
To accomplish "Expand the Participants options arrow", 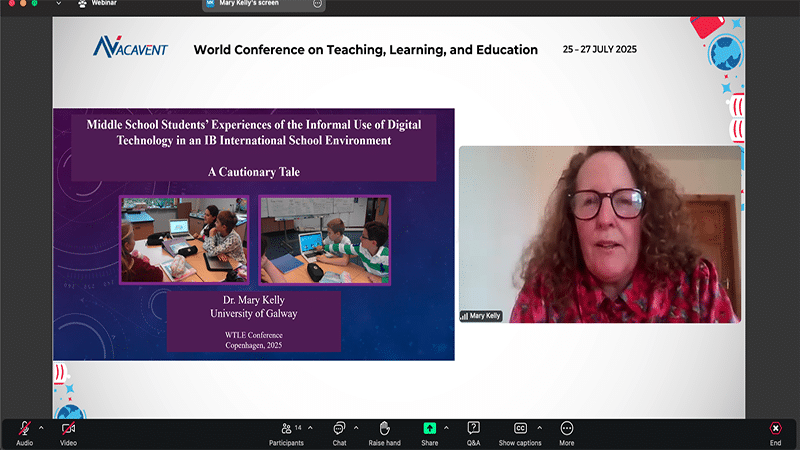I will tap(310, 427).
